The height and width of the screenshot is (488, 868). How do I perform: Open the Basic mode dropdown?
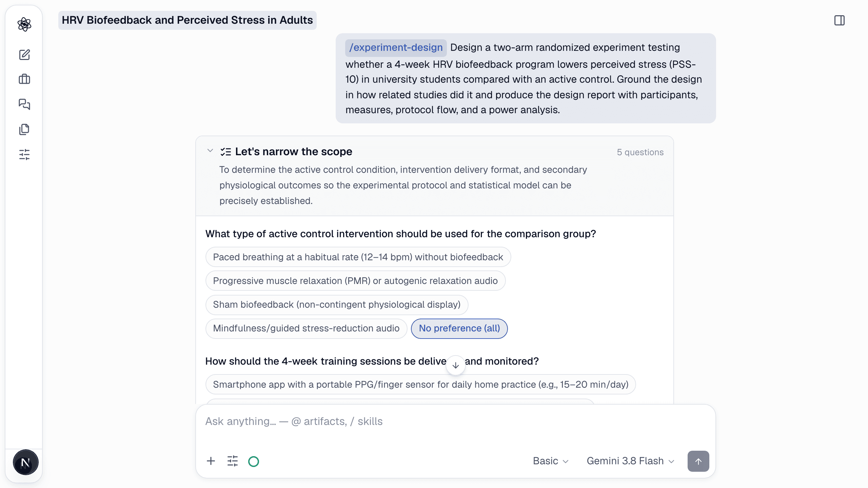(550, 461)
